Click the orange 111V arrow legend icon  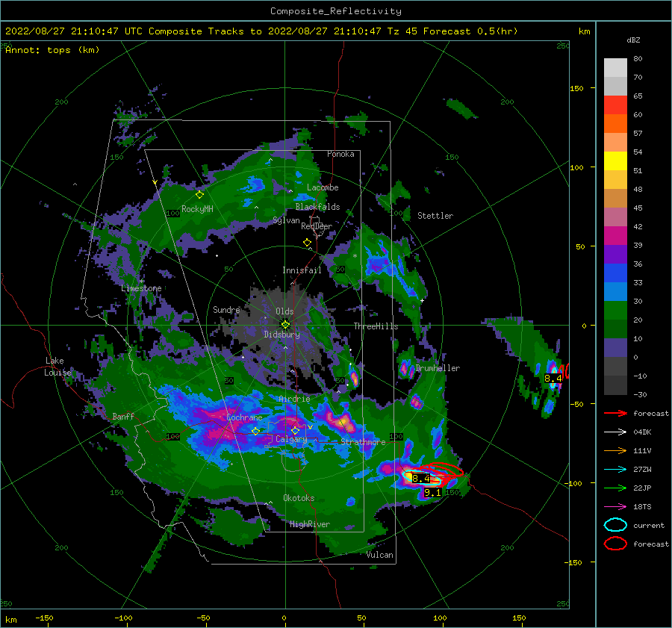pos(615,450)
